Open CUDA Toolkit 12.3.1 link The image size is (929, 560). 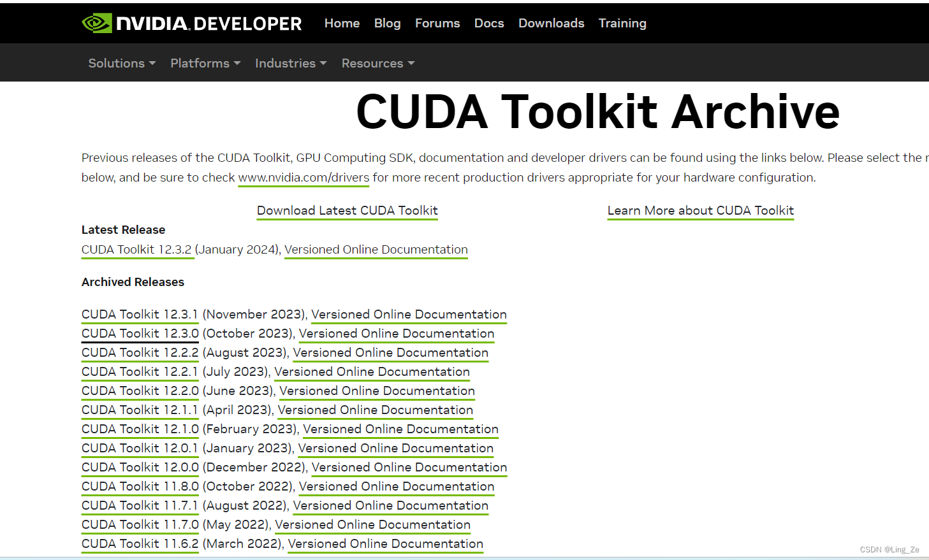[140, 315]
